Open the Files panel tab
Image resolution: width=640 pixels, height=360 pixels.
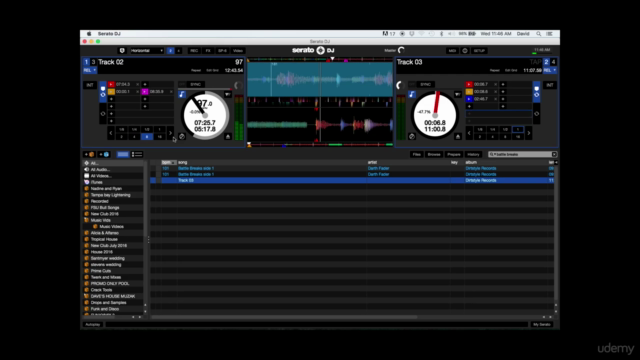click(x=416, y=154)
